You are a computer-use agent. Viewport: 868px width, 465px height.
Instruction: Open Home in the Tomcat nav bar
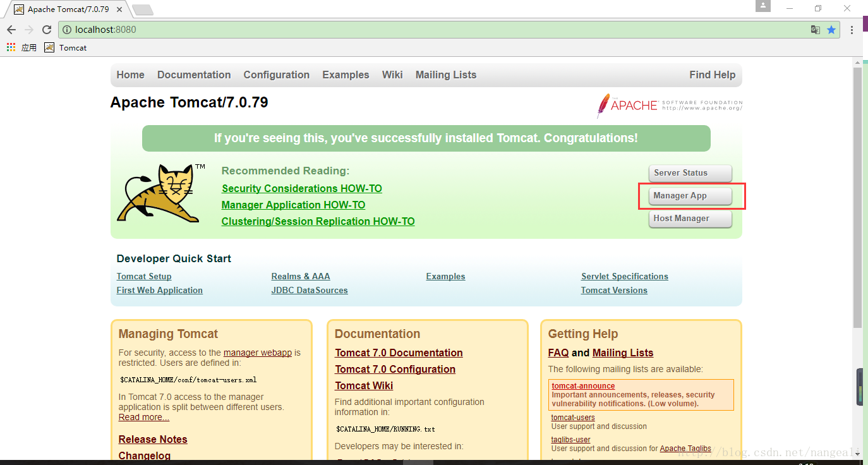pyautogui.click(x=131, y=75)
